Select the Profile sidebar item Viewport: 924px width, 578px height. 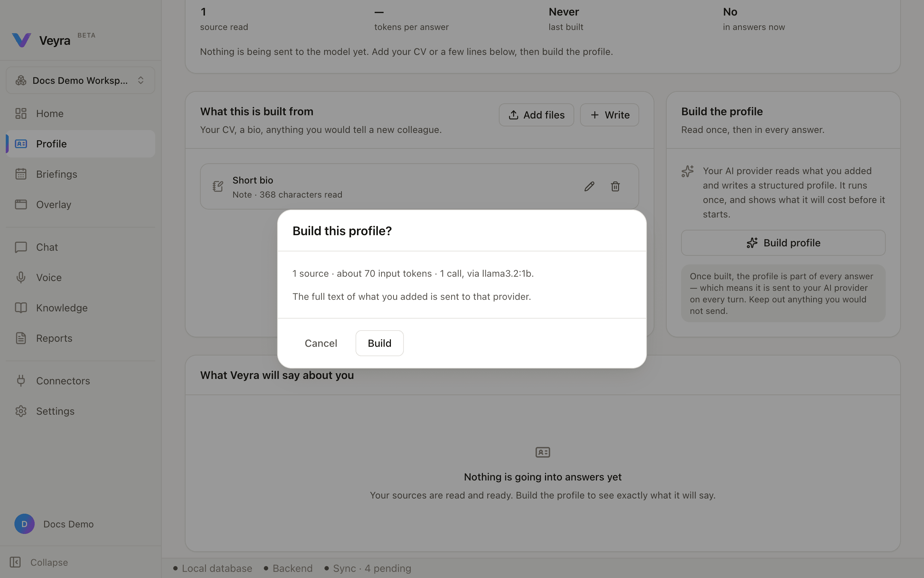coord(80,144)
